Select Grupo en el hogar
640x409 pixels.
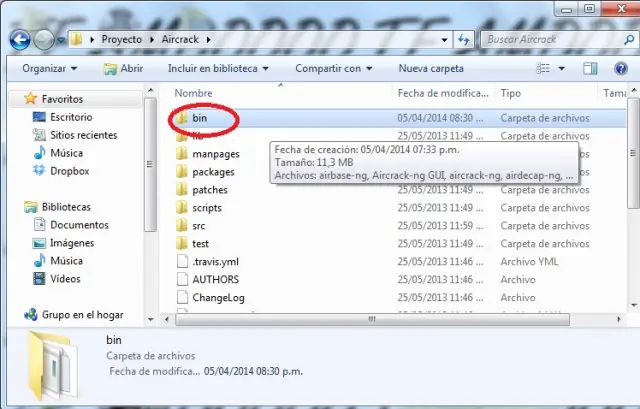tap(82, 315)
